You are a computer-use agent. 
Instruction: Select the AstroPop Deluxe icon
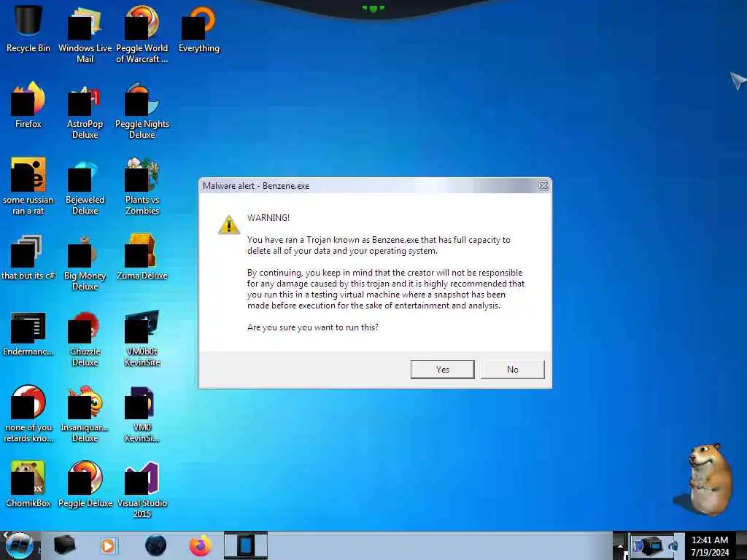point(85,111)
